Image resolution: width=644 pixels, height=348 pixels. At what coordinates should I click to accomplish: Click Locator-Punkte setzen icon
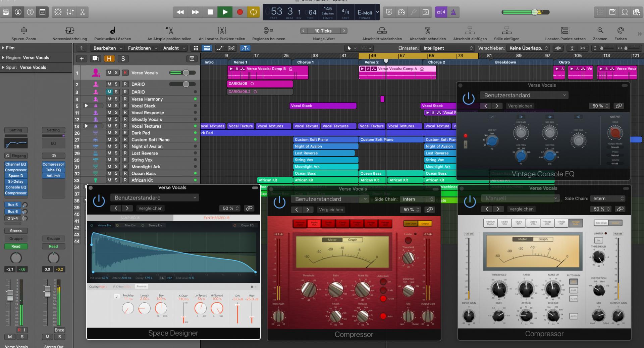[565, 31]
